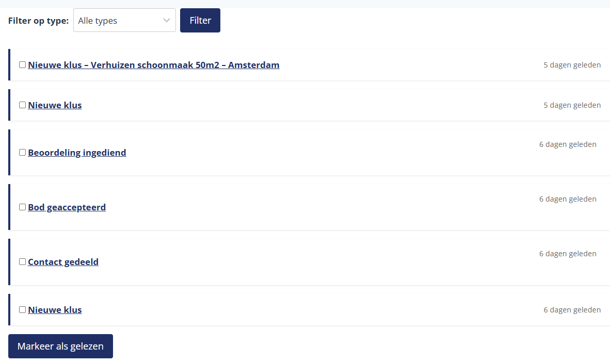Click the 'Filter op type:' label
Screen dimensions: 610x364
click(x=38, y=21)
